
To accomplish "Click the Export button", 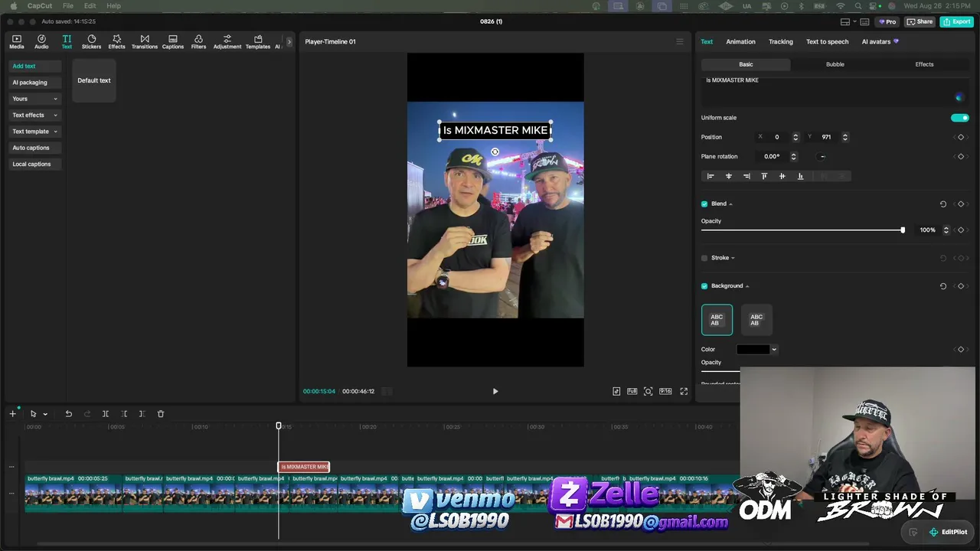I will (957, 21).
